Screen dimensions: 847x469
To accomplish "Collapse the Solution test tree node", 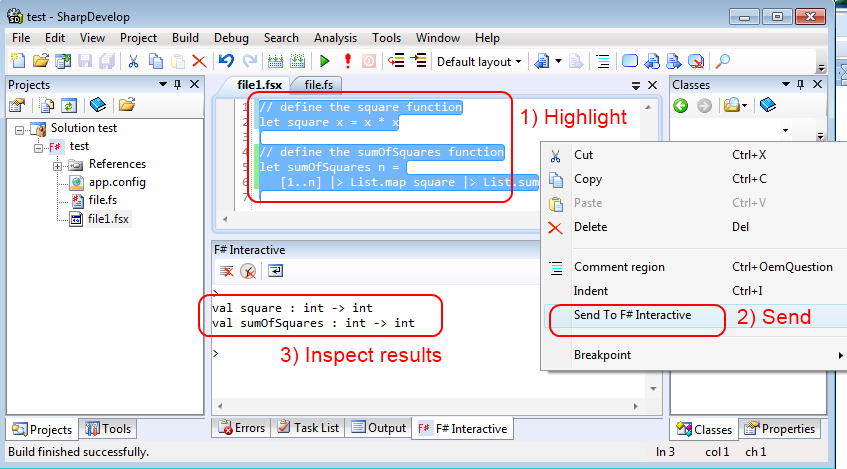I will 20,130.
